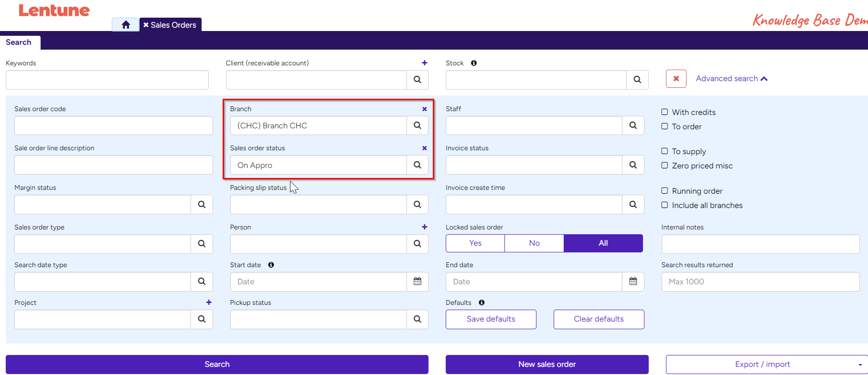This screenshot has height=375, width=868.
Task: Look up Project with the magnifier
Action: tap(202, 319)
